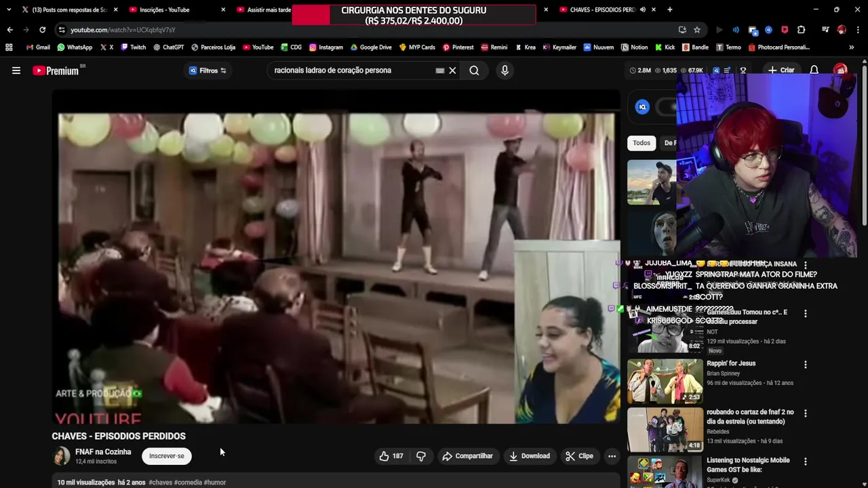868x488 pixels.
Task: Open media controls icon in Chrome toolbar
Action: point(825,30)
